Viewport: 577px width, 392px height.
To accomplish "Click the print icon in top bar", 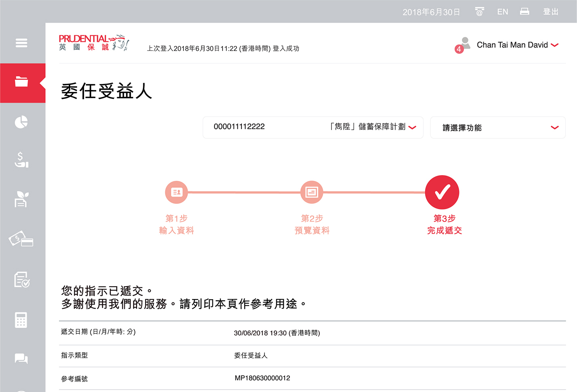I will coord(525,12).
